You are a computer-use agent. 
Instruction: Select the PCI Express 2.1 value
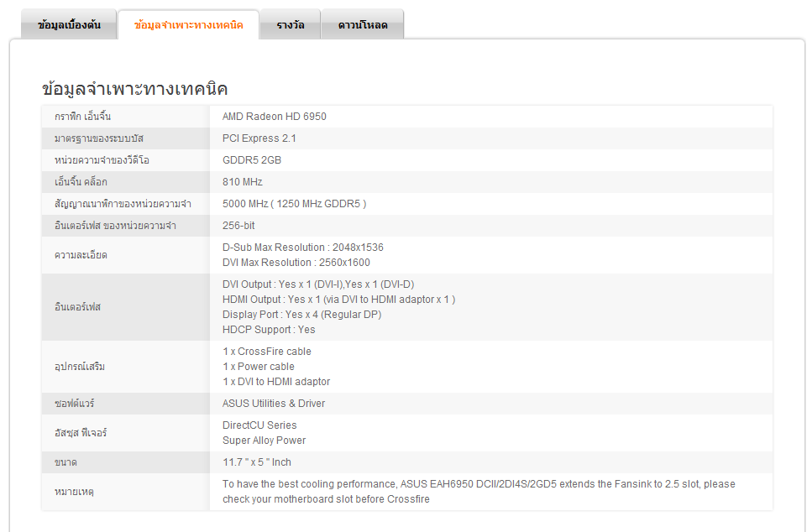259,138
